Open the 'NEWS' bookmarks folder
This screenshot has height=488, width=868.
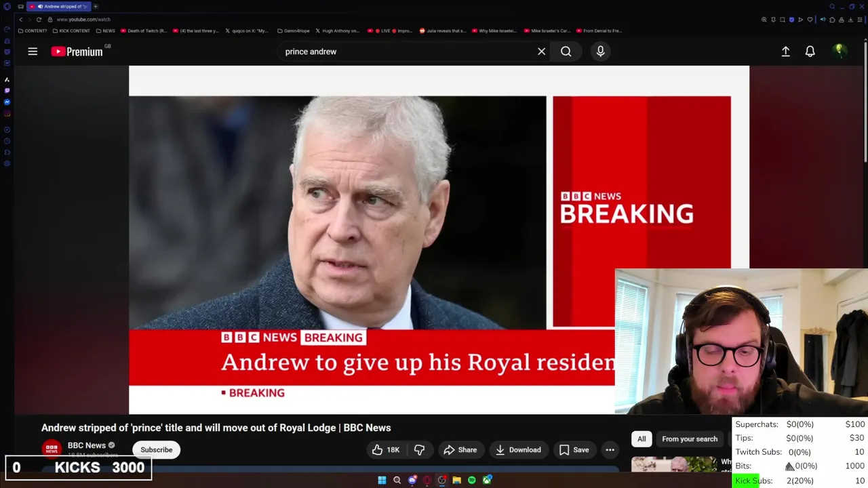click(x=106, y=30)
